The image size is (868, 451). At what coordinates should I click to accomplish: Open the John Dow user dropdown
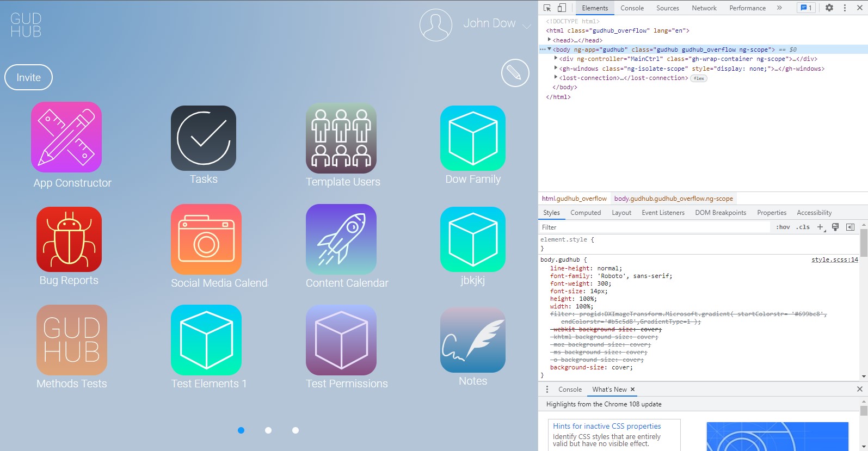coord(526,26)
